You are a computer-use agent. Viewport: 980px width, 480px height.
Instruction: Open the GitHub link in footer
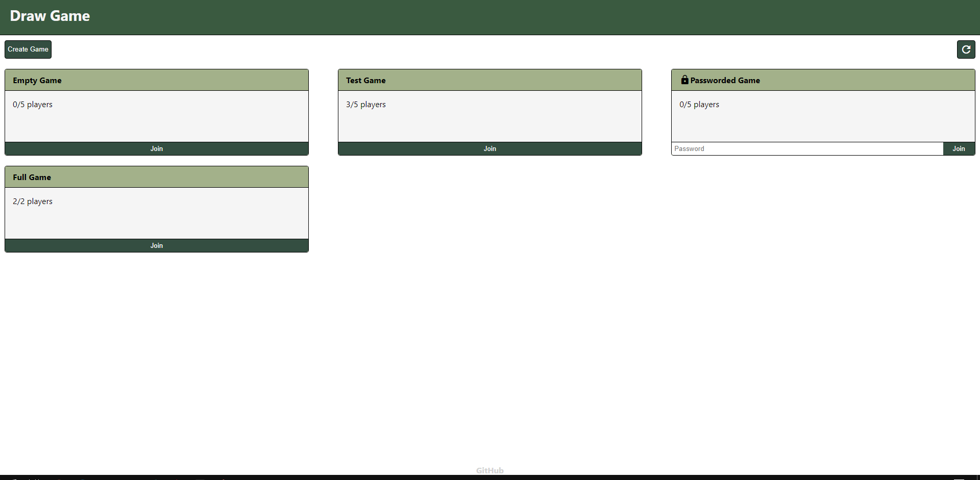[x=490, y=470]
